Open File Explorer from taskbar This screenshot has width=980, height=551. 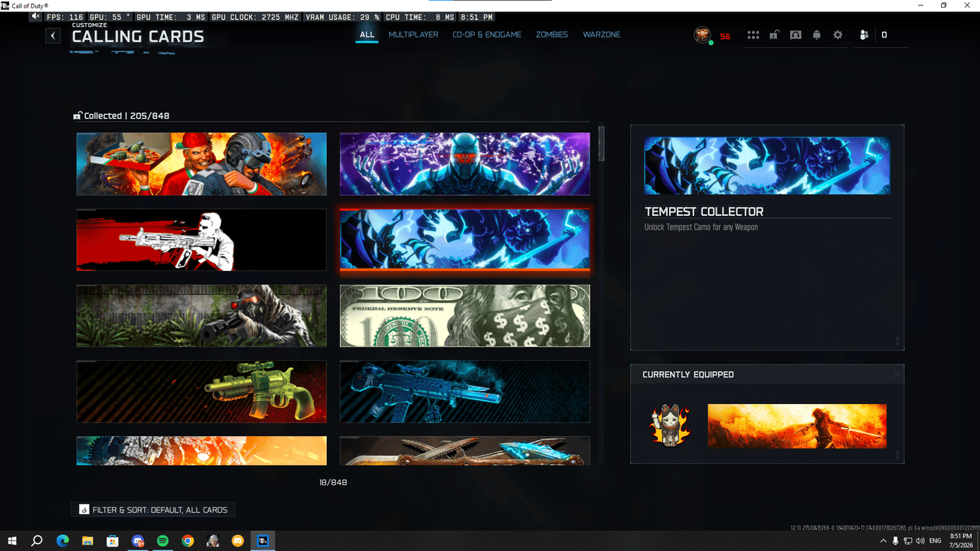[87, 541]
